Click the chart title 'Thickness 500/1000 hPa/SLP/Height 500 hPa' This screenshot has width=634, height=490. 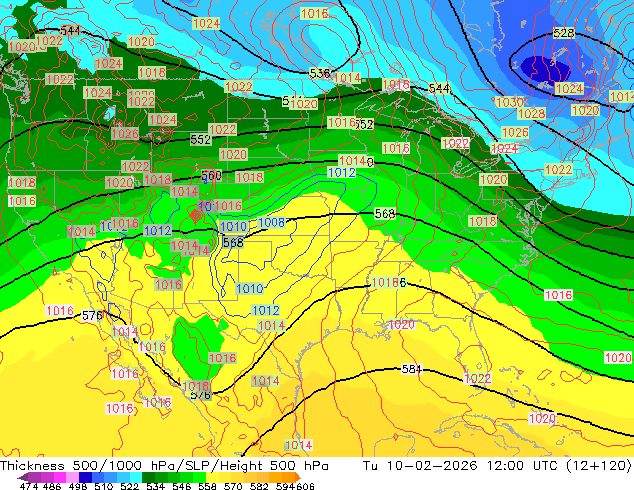pyautogui.click(x=164, y=466)
